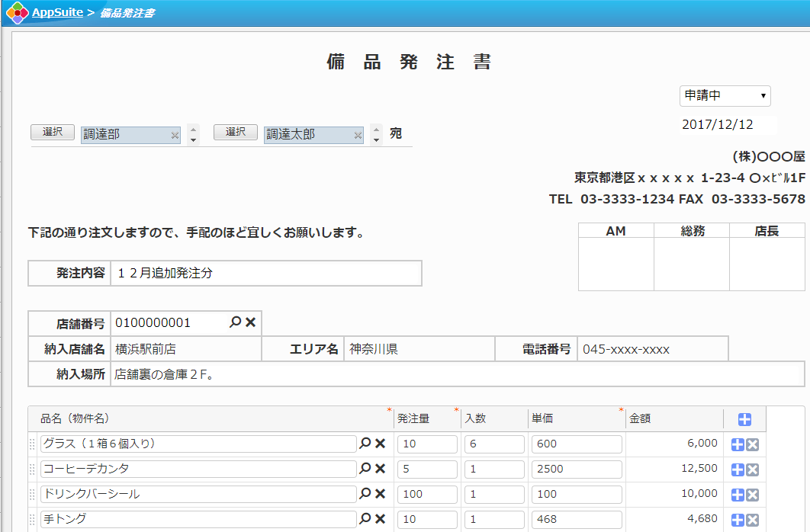
Task: Search product for グラス row
Action: (365, 444)
